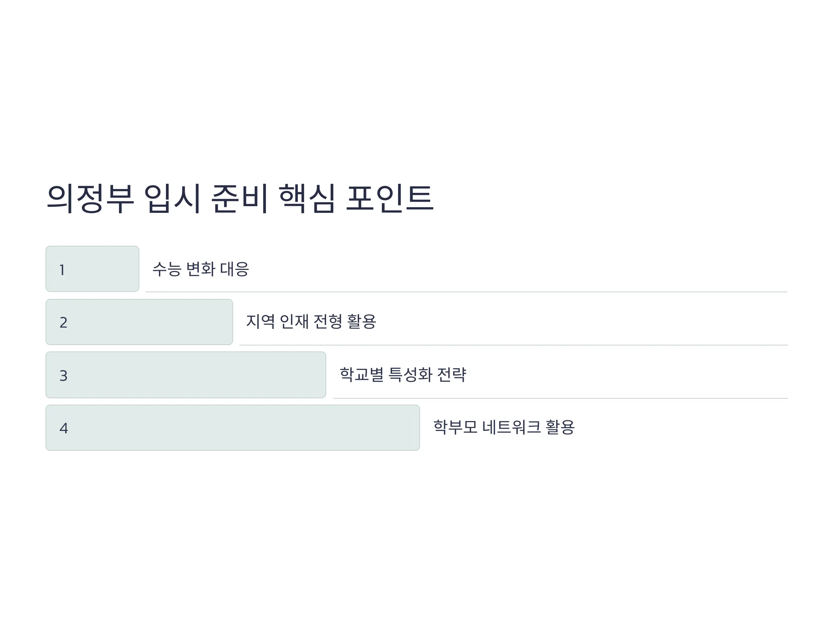840x630 pixels.
Task: Click the 수능 변화 대응 text
Action: [201, 269]
